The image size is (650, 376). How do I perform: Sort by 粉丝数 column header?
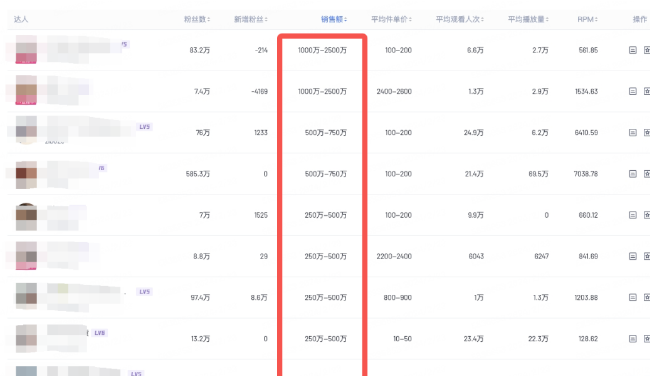197,19
